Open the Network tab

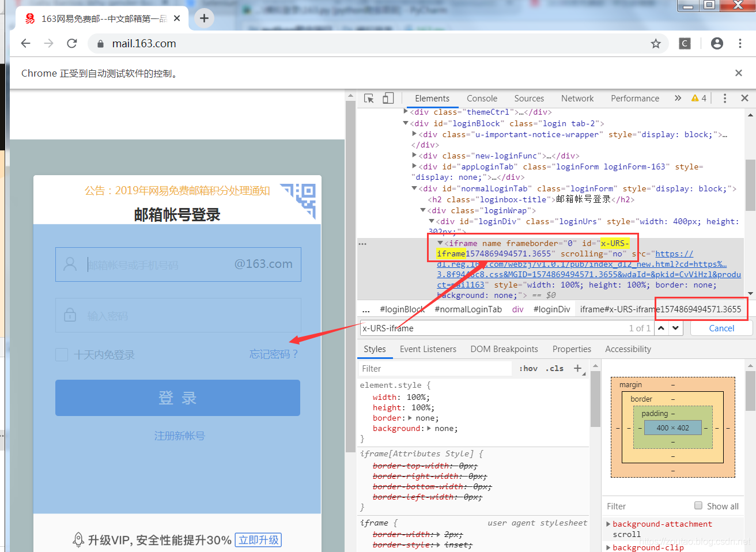(577, 99)
